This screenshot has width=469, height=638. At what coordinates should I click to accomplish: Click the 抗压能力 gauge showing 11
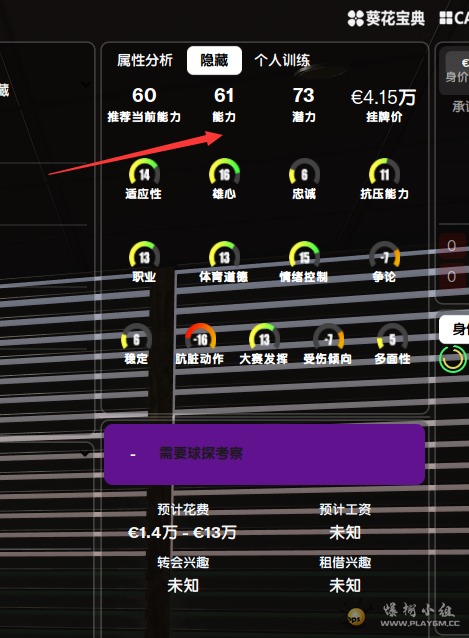click(x=384, y=173)
